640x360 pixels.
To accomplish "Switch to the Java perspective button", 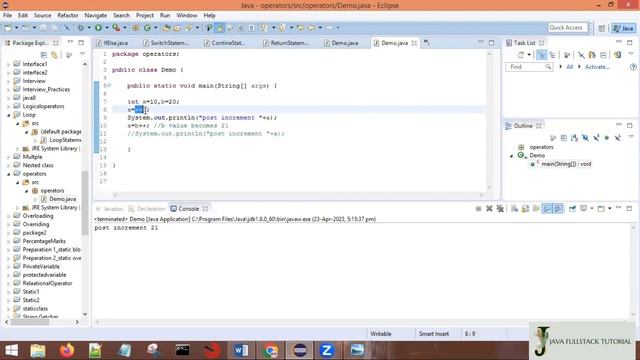I will [624, 28].
